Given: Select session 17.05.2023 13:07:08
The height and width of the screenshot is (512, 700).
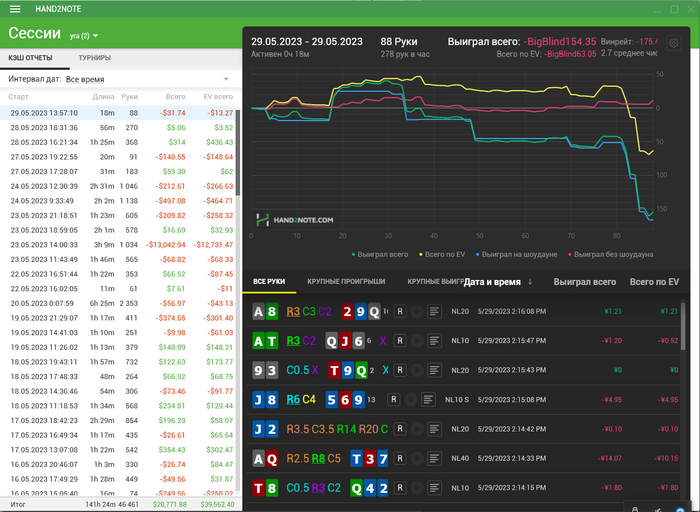Looking at the screenshot, I should click(x=118, y=450).
